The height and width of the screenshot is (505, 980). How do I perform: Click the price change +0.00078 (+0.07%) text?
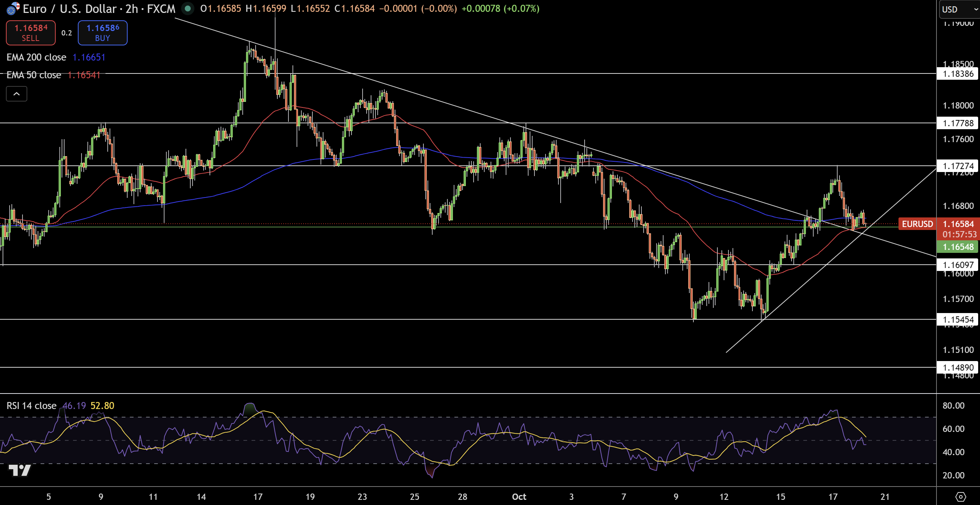coord(500,8)
